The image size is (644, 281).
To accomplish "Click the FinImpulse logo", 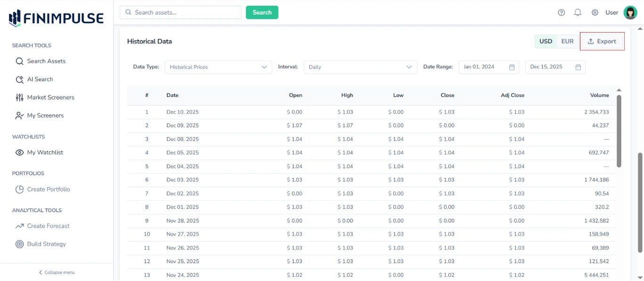I will (55, 18).
